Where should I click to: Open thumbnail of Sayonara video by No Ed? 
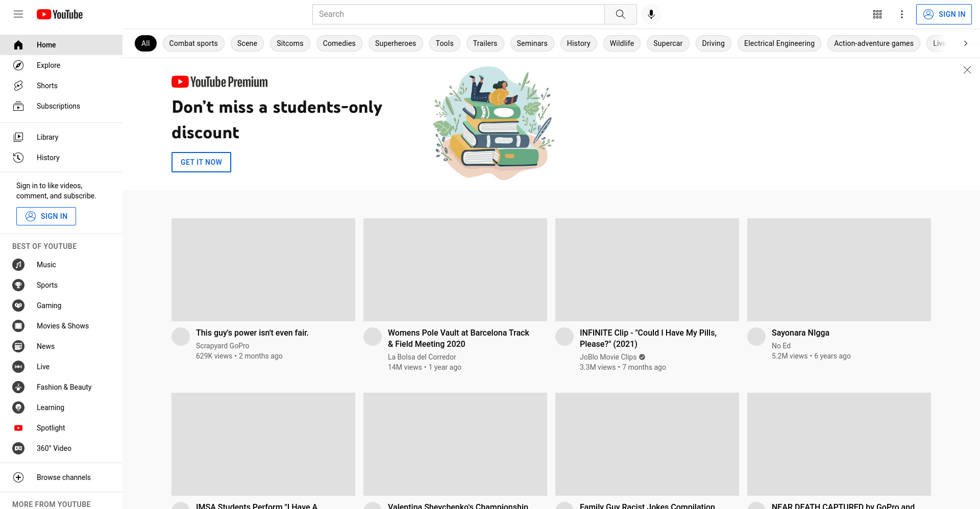pyautogui.click(x=839, y=270)
